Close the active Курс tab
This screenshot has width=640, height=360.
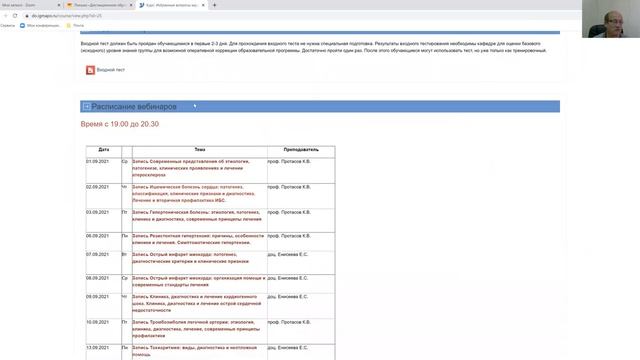coord(203,5)
